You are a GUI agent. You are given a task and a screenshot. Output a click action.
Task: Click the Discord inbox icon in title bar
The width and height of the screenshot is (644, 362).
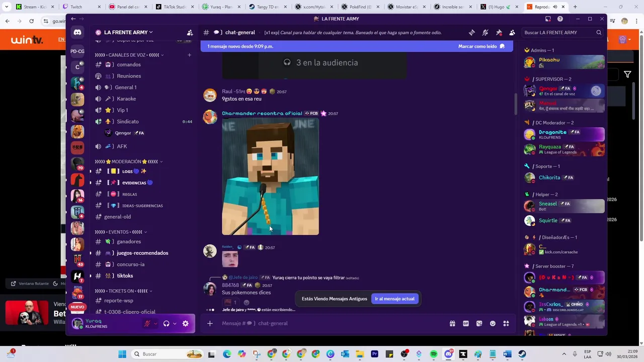click(548, 19)
